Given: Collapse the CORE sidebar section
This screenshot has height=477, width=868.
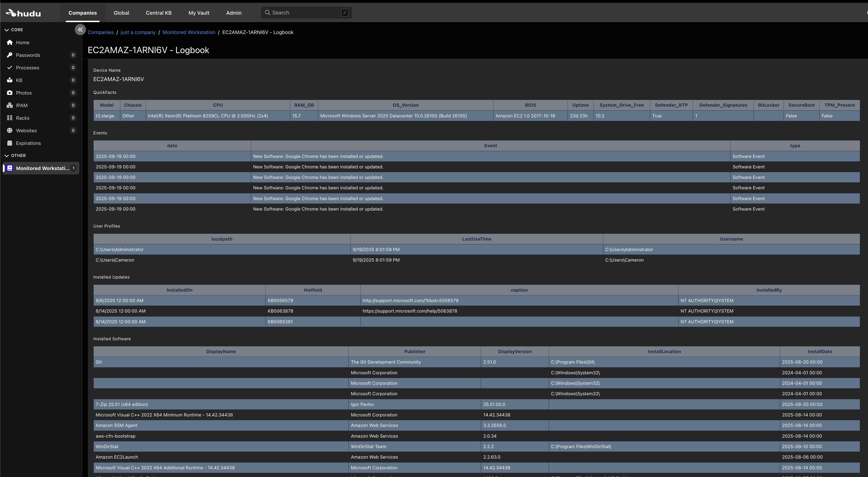Looking at the screenshot, I should [7, 30].
